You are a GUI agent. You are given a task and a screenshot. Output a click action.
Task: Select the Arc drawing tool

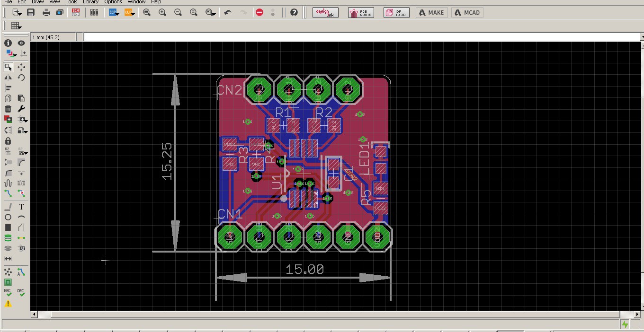tap(21, 218)
